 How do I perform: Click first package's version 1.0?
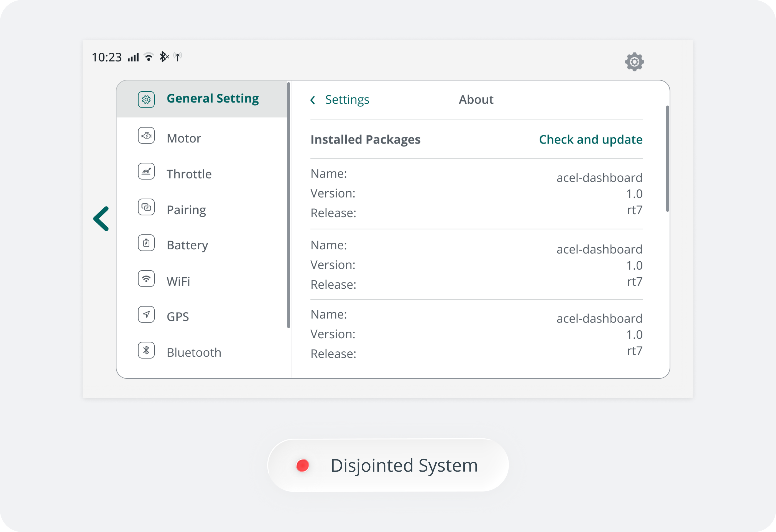(x=634, y=194)
